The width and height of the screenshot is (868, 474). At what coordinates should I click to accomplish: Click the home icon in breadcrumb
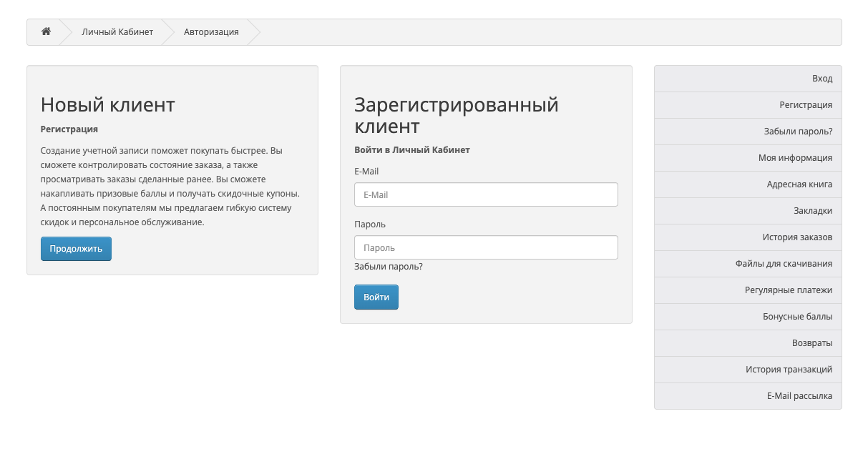[x=46, y=31]
